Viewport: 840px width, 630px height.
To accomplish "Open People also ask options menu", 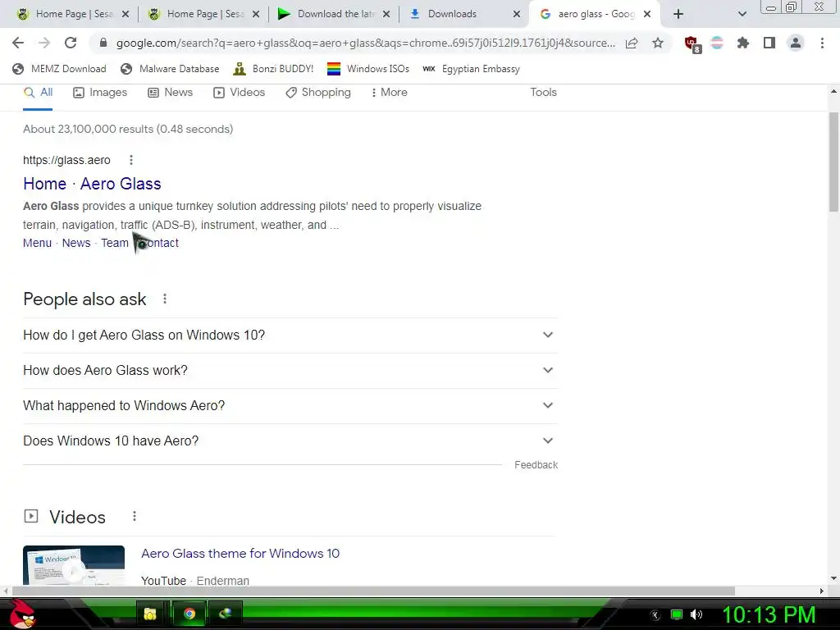I will pos(165,299).
